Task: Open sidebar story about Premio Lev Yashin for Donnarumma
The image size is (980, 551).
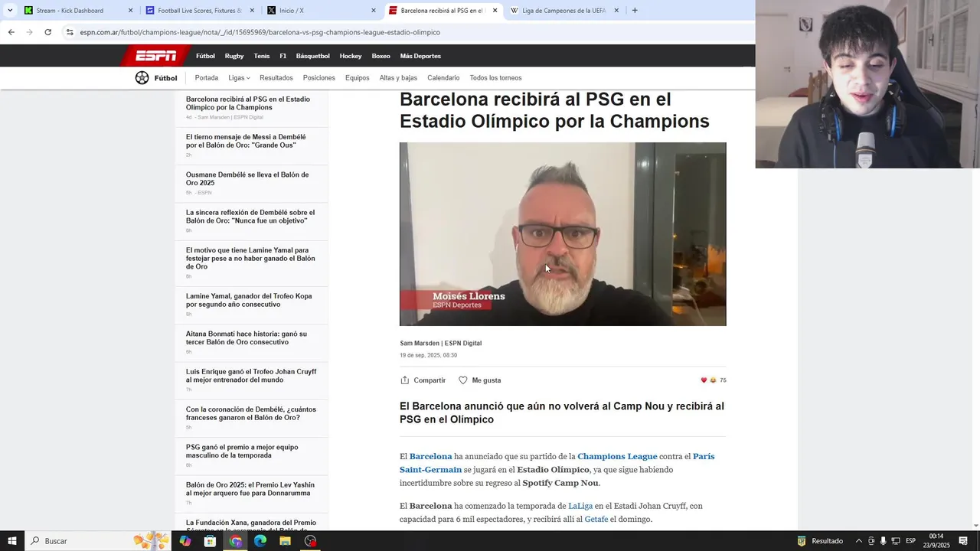Action: [x=250, y=489]
